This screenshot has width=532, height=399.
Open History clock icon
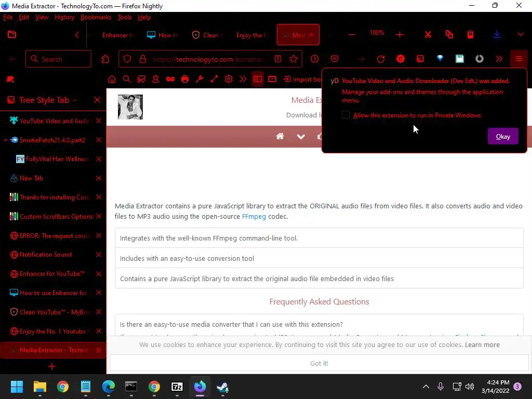(314, 59)
